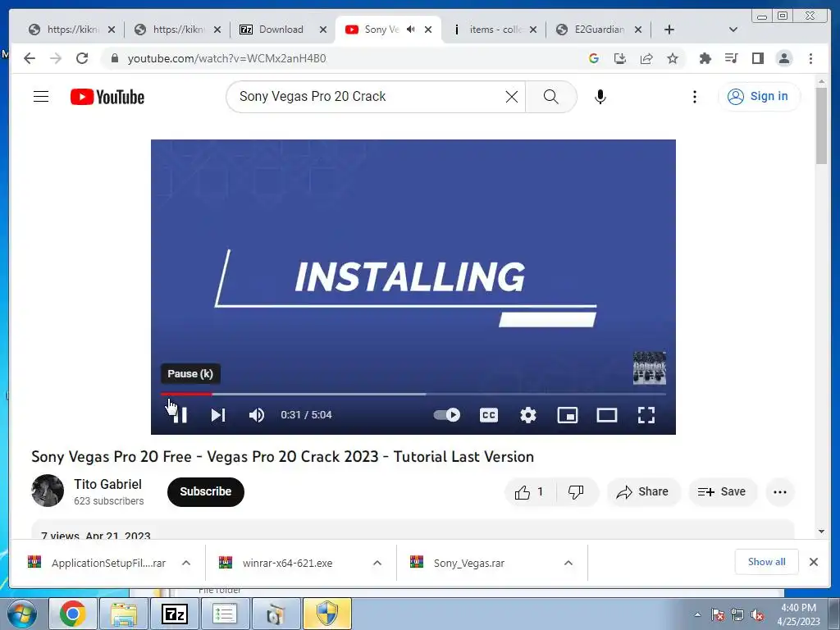Toggle Chrome side panel

click(x=757, y=58)
